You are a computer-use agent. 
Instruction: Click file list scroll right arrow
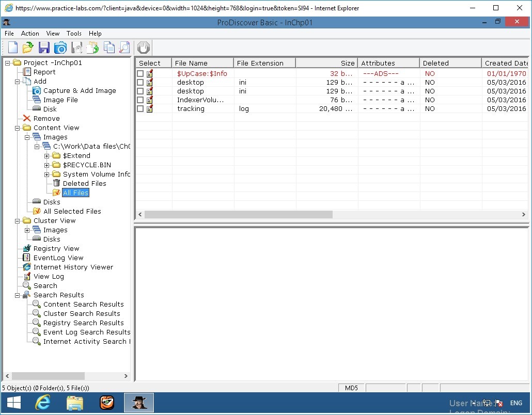[524, 214]
